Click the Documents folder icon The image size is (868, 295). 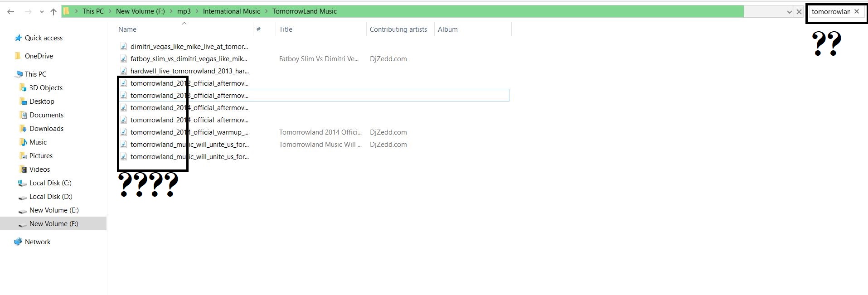pos(23,115)
